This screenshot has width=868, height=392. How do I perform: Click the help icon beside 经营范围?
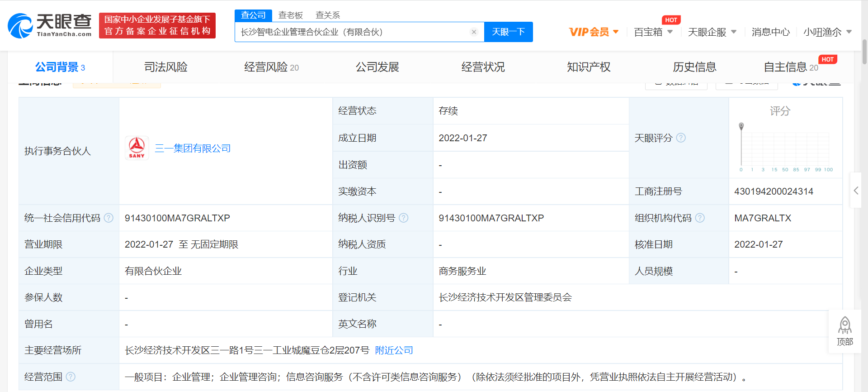click(71, 377)
